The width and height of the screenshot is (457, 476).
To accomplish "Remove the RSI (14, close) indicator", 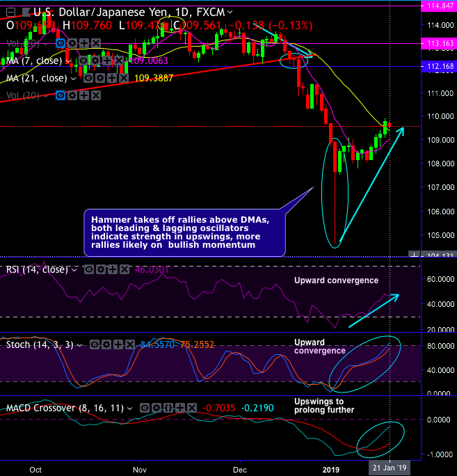I will tap(125, 269).
